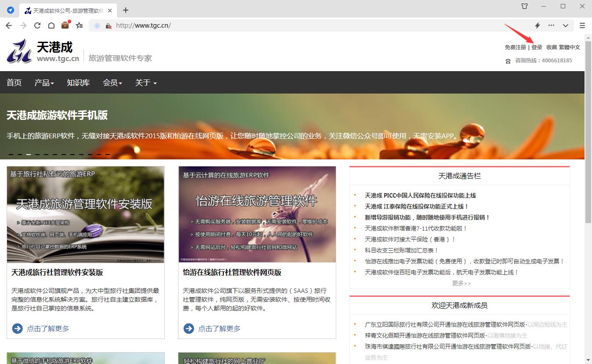The width and height of the screenshot is (592, 364).
Task: Open notice 新增导游报销功能，随时随地使用手机进行报销！
Action: 427,217
